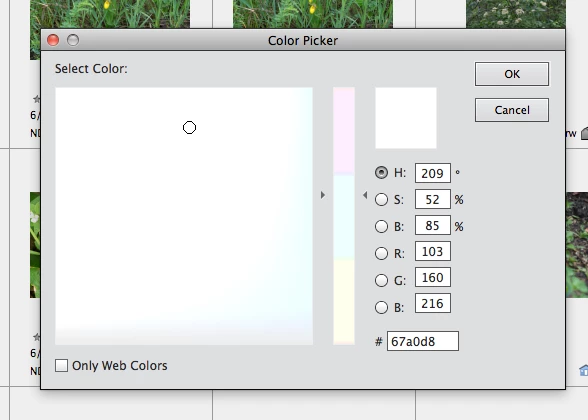Click the green value field showing 160
This screenshot has height=420, width=588.
click(433, 277)
